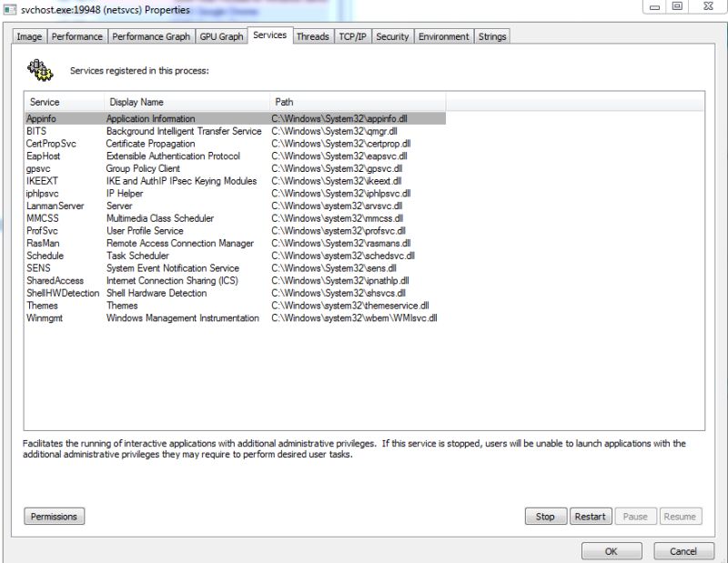Select the Security tab

pos(393,36)
